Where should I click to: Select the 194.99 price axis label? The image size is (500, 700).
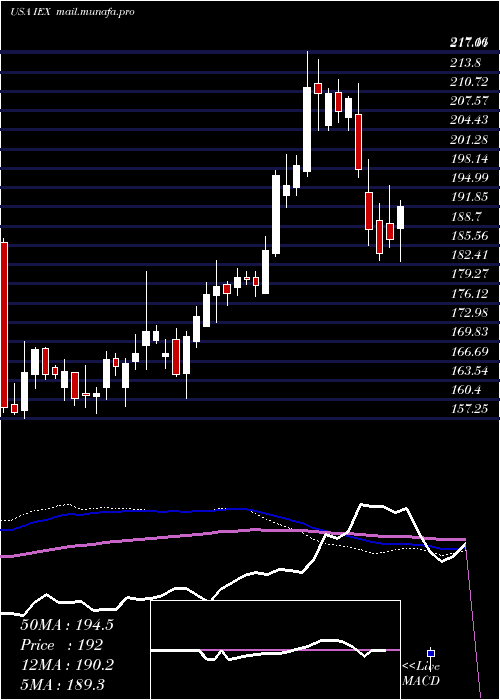pyautogui.click(x=469, y=178)
